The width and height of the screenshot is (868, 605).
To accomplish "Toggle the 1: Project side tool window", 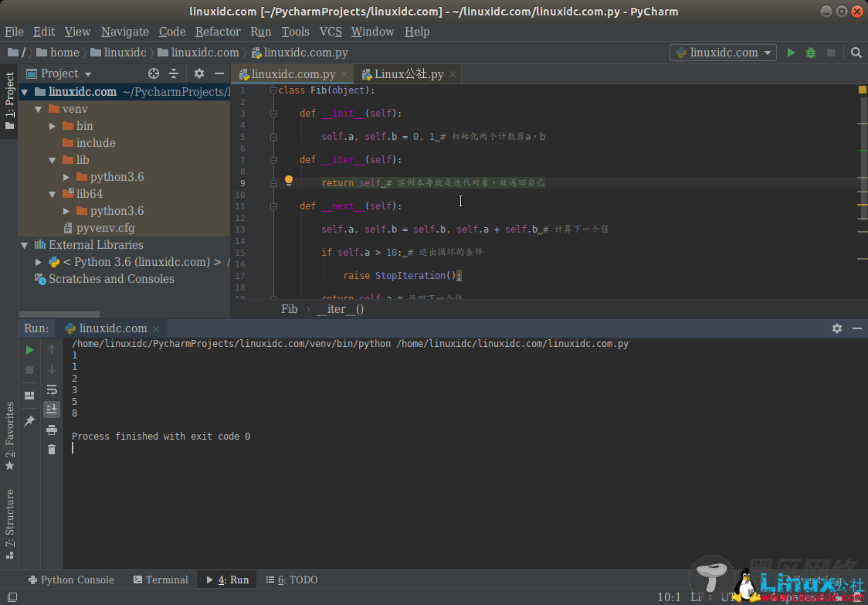I will (9, 100).
